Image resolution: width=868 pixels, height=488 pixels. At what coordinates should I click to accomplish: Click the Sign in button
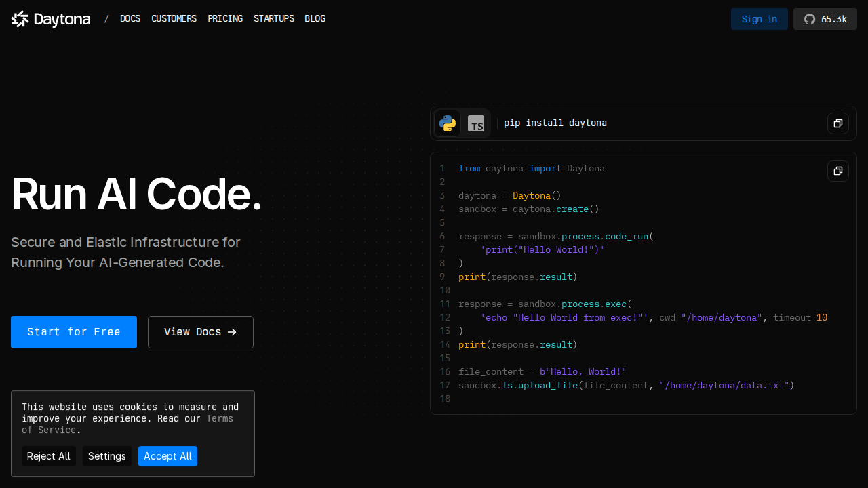tap(759, 19)
